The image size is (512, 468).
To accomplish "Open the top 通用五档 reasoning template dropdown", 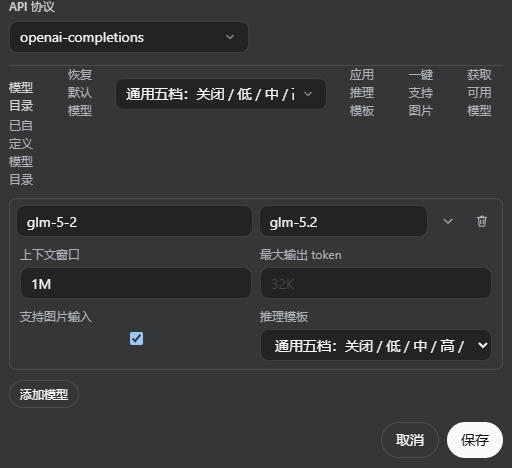I will (x=221, y=94).
